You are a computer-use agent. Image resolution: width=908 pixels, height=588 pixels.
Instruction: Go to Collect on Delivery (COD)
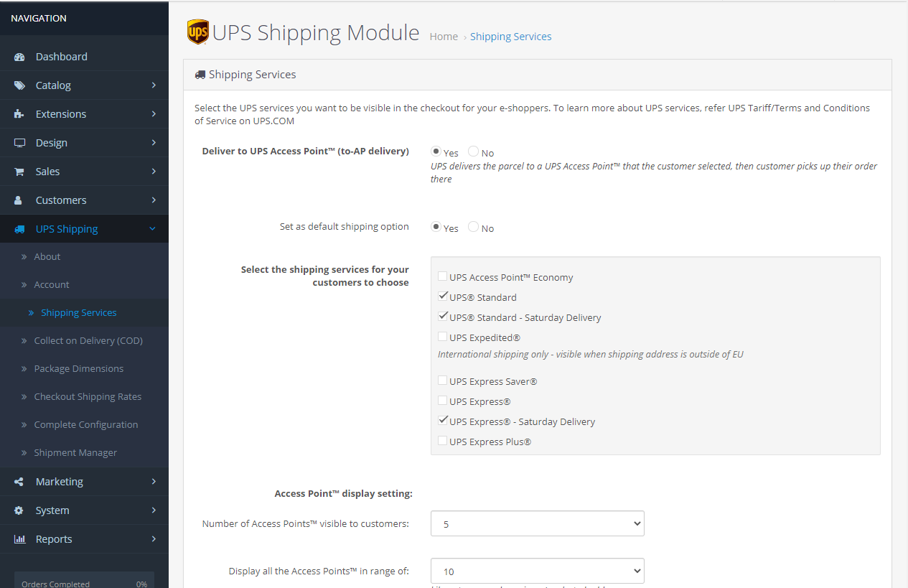point(84,340)
